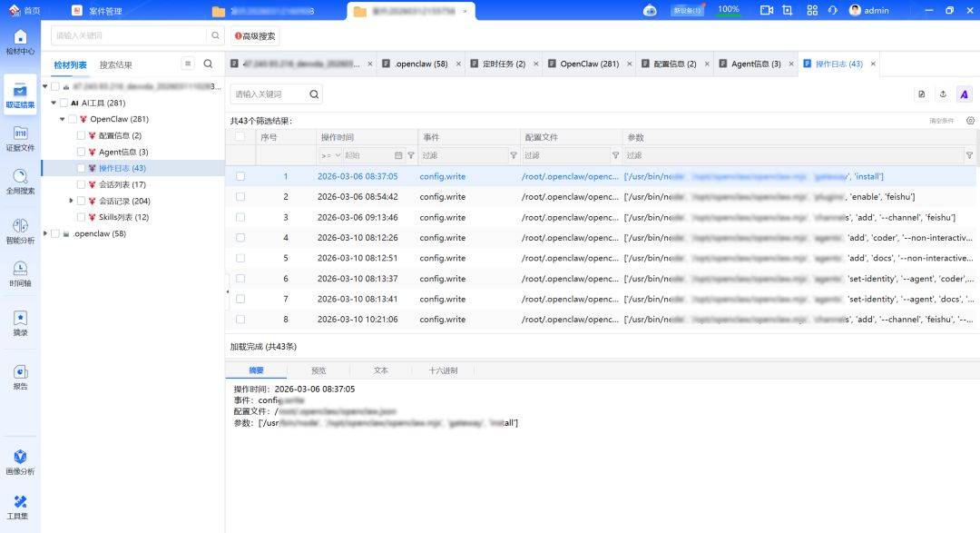980x533 pixels.
Task: Click the 高级搜索 advanced search button
Action: [x=255, y=36]
